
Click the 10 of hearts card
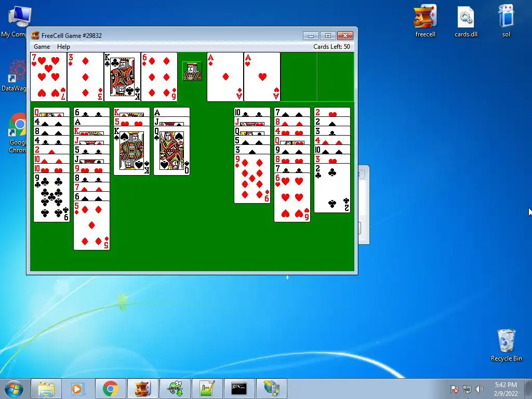coord(51,169)
